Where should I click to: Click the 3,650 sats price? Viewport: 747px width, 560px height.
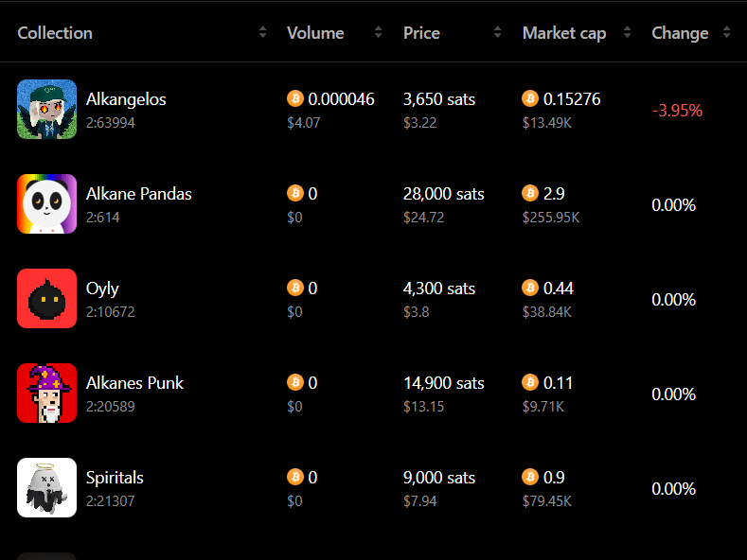click(439, 99)
